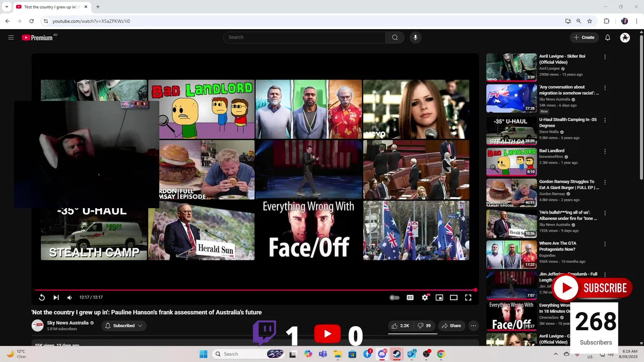Open Steam from the taskbar
This screenshot has height=362, width=644.
pyautogui.click(x=396, y=354)
